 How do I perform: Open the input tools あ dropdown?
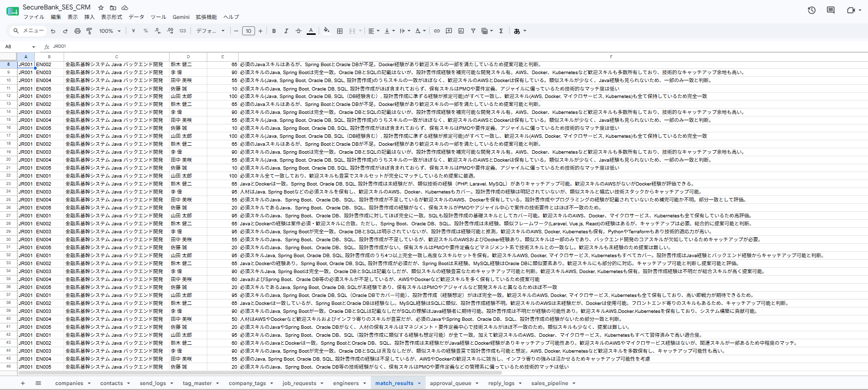pos(520,31)
